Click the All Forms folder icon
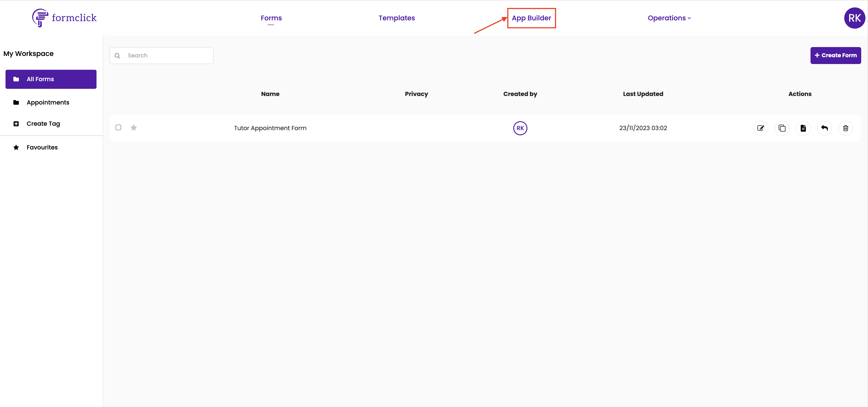868x407 pixels. (16, 79)
